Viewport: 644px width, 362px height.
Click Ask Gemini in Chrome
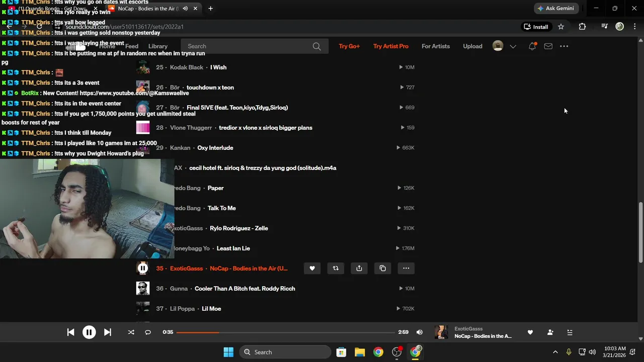(556, 9)
